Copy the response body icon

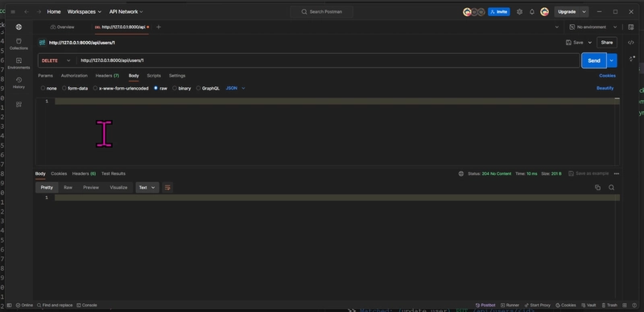[597, 188]
